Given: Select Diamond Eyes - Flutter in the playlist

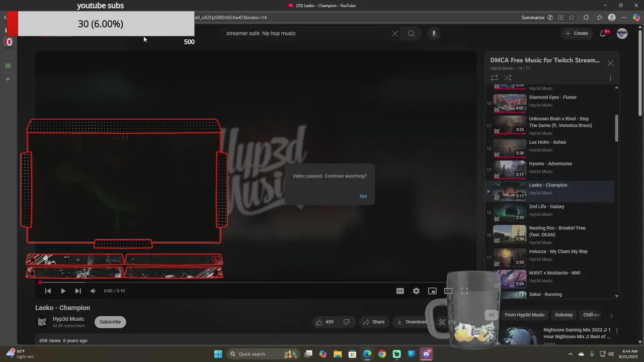Looking at the screenshot, I should click(549, 103).
